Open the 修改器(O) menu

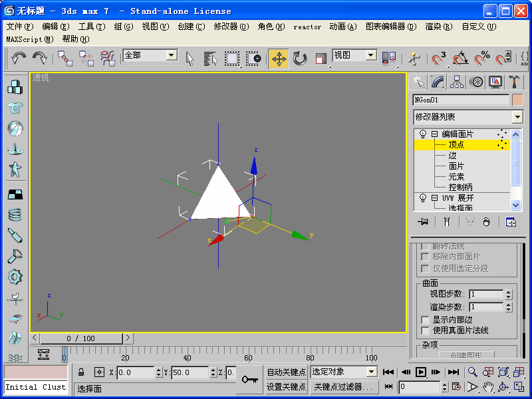[231, 27]
